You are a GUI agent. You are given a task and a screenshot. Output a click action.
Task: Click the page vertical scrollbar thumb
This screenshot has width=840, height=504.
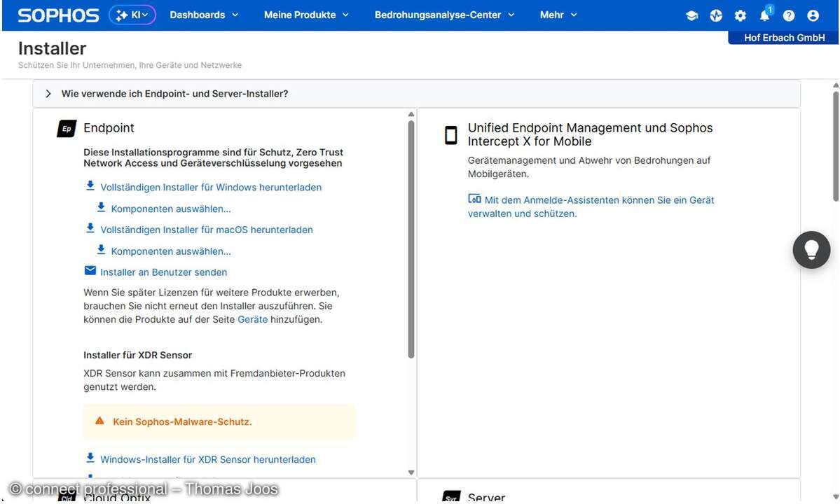click(836, 146)
